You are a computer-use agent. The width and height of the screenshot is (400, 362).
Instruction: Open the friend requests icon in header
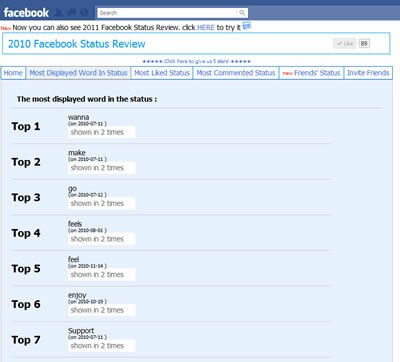(x=59, y=13)
